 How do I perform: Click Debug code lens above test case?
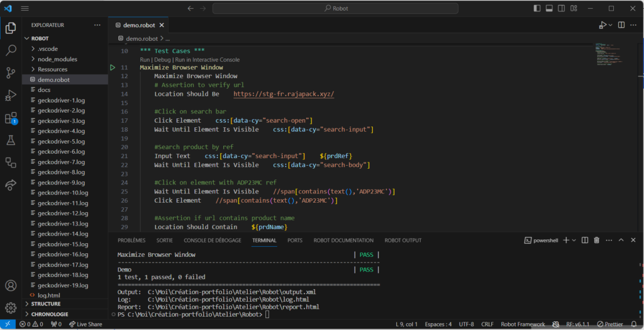coord(162,60)
